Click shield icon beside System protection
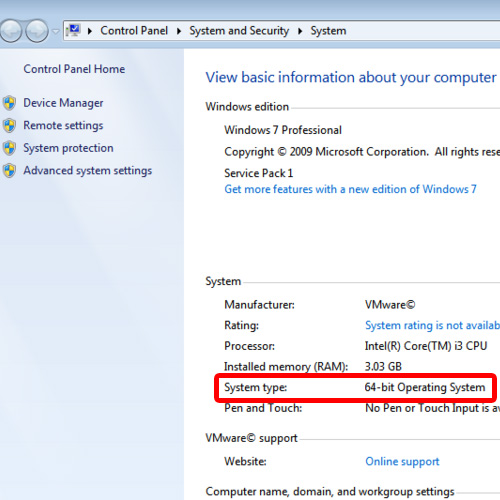The image size is (500, 500). 10,148
